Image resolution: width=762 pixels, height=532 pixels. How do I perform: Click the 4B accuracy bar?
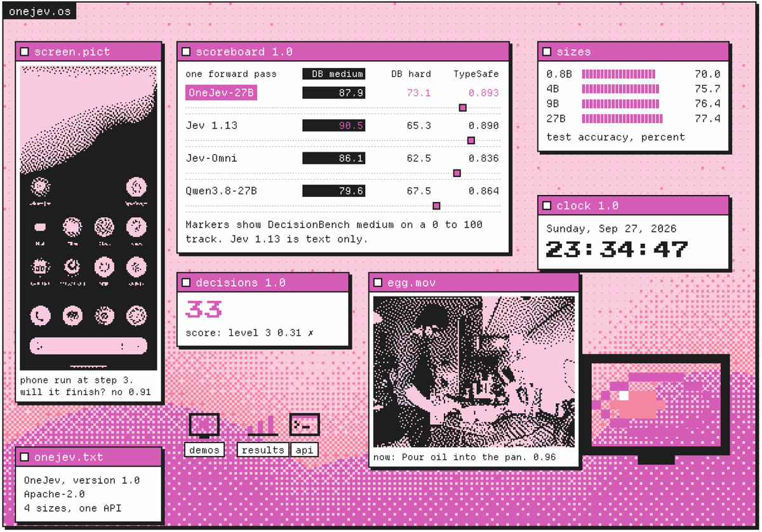(x=620, y=89)
